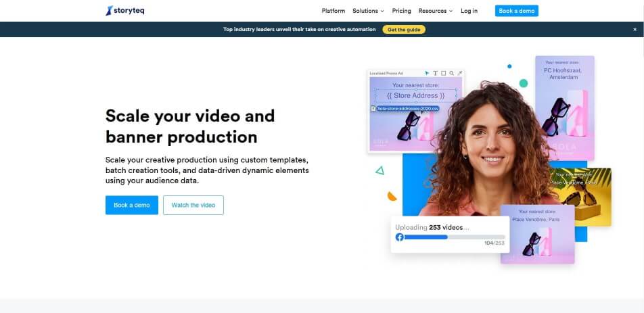
Task: Click the Uploading 253 videos text
Action: 432,227
